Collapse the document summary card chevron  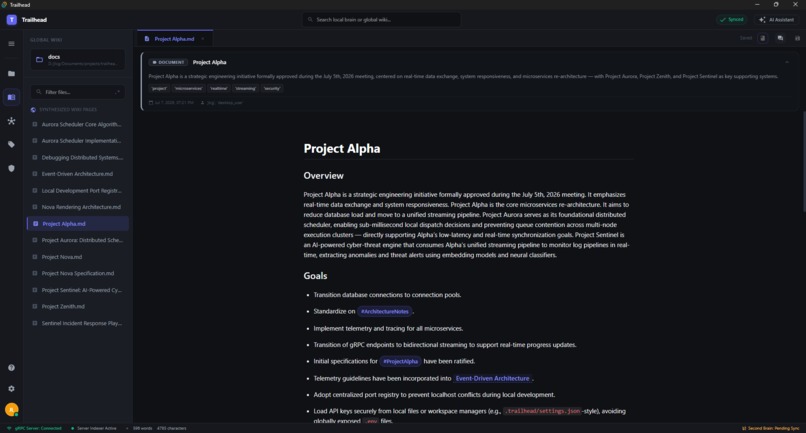tap(787, 62)
